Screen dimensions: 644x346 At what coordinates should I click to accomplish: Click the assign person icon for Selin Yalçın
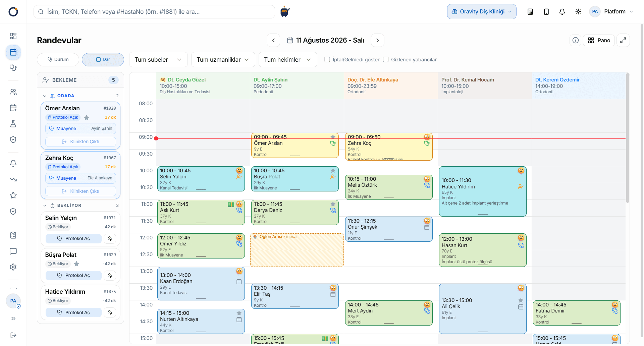110,239
